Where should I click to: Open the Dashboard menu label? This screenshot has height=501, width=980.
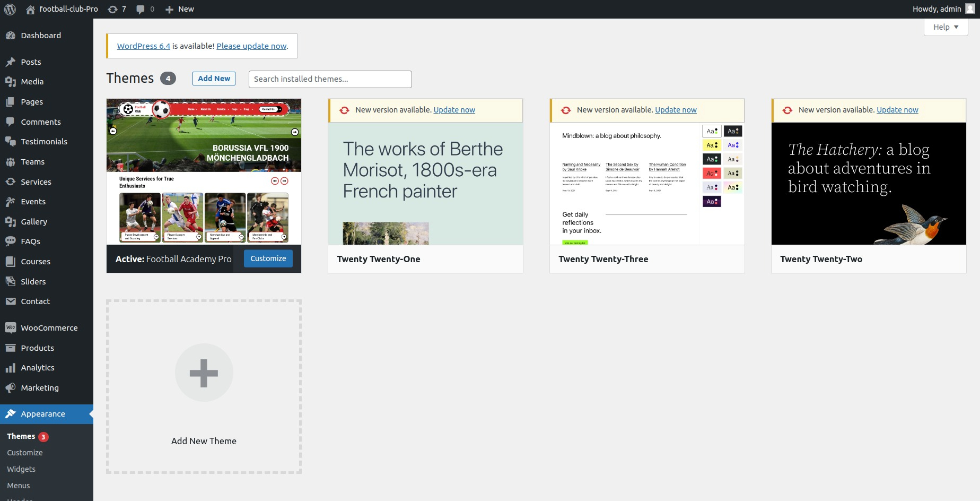click(41, 36)
